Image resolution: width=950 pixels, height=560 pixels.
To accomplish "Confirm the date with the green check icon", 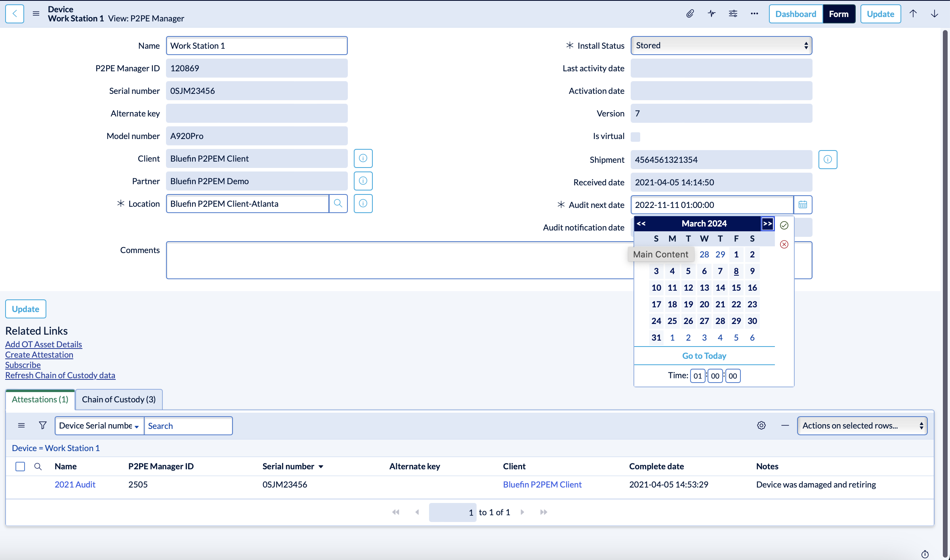I will [784, 225].
